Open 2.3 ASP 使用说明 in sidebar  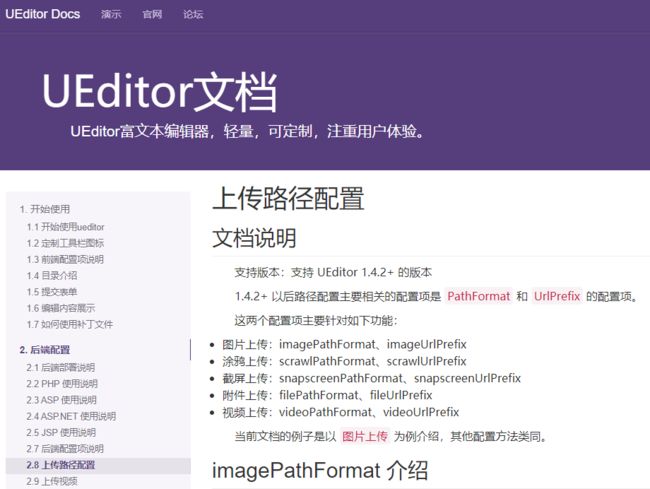point(61,400)
